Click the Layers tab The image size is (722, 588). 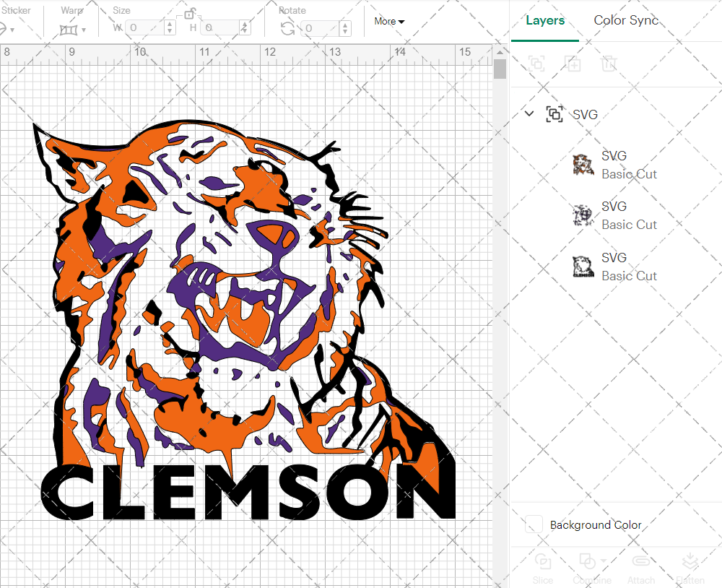tap(545, 20)
